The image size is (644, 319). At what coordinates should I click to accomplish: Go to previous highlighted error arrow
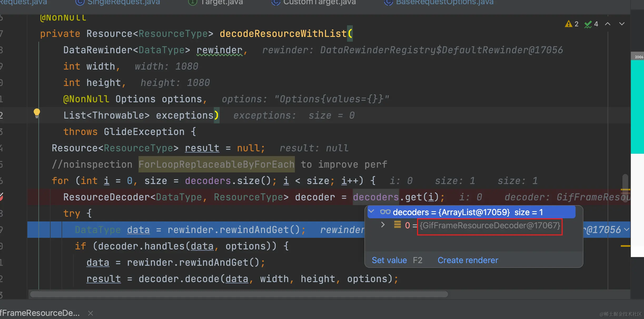click(x=608, y=24)
